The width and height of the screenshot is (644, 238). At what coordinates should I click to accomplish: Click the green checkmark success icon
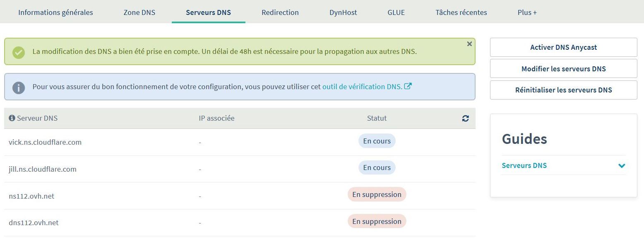(19, 52)
